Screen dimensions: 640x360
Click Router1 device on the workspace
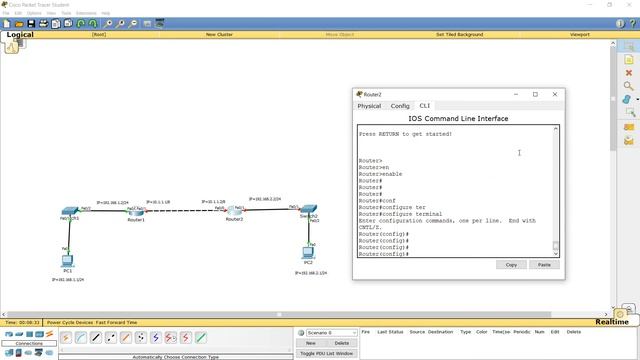click(x=136, y=213)
